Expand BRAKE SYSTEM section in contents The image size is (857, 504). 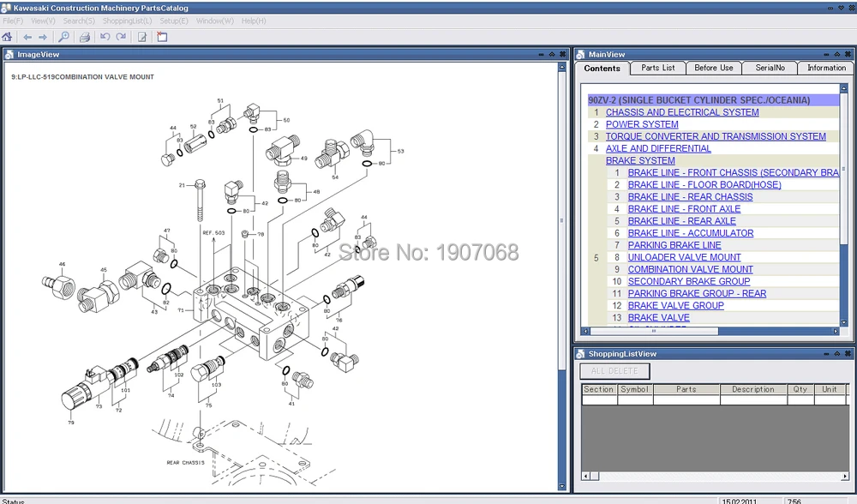tap(640, 160)
